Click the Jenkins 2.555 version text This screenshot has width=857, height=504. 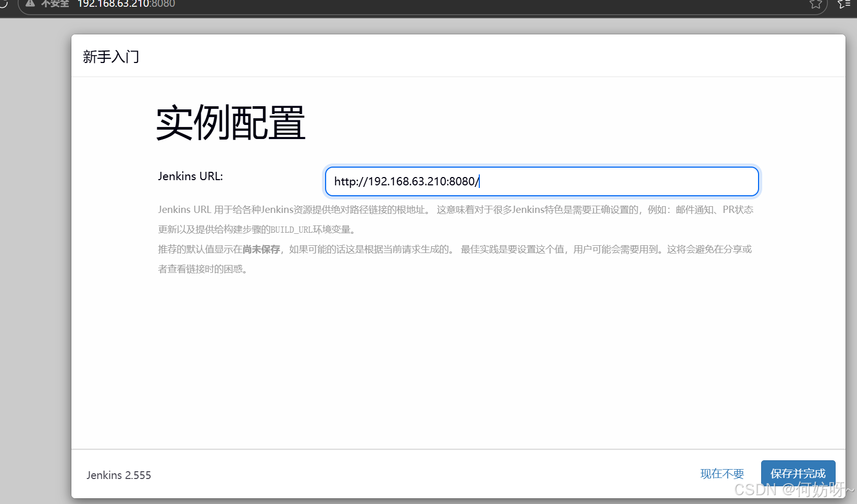click(119, 475)
